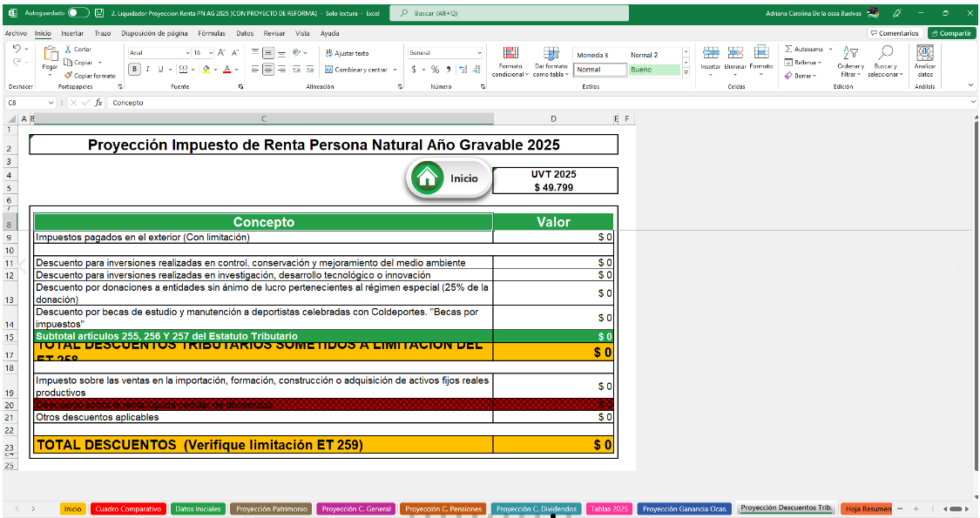
Task: Click the Combinar y centrar icon
Action: pos(329,70)
